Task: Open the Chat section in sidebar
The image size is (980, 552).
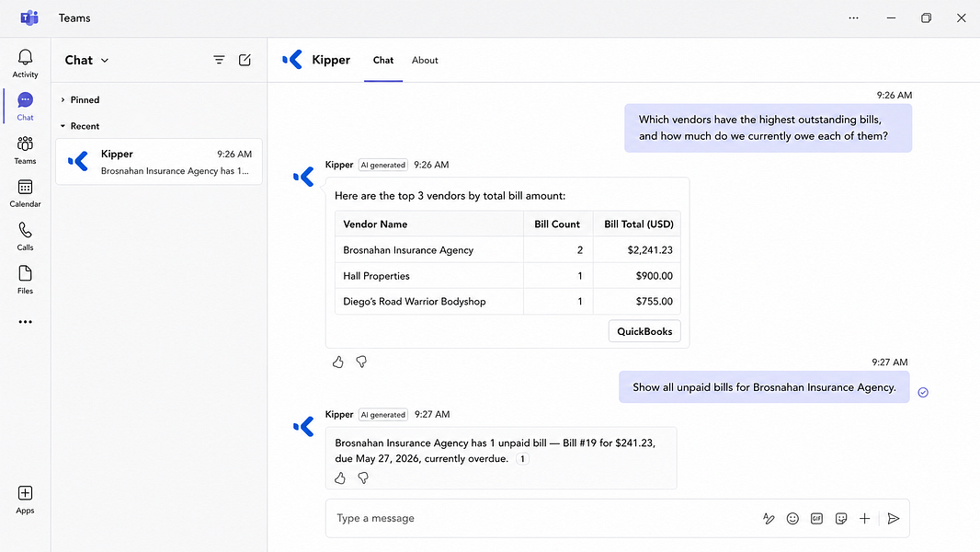Action: (x=25, y=107)
